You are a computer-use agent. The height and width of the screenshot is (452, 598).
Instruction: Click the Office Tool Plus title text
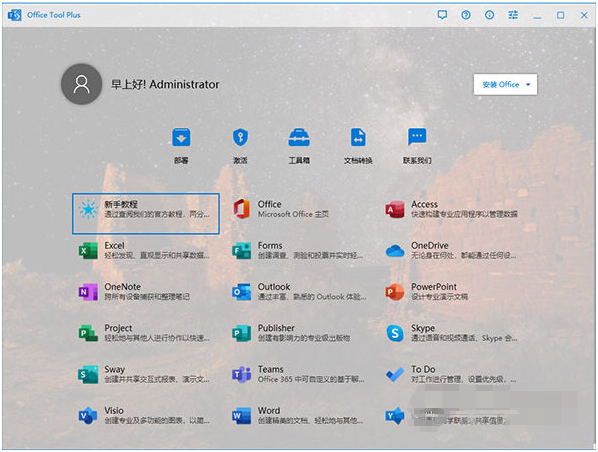(54, 15)
